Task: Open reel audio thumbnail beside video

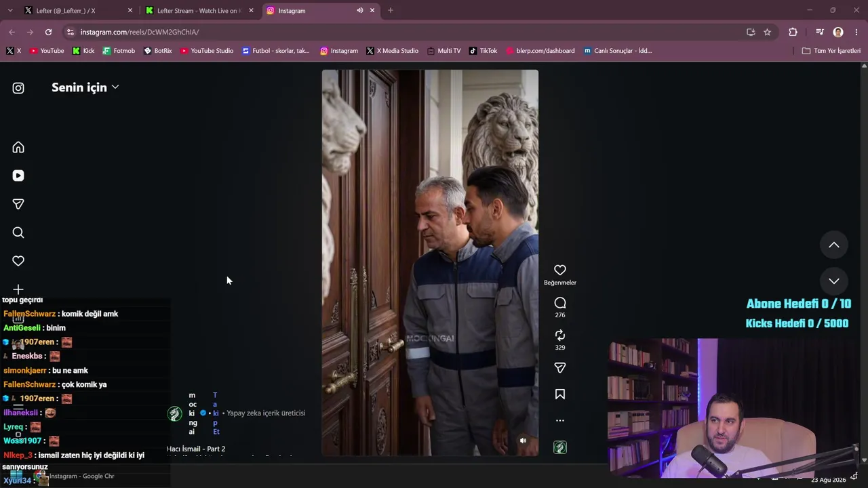Action: (x=560, y=447)
